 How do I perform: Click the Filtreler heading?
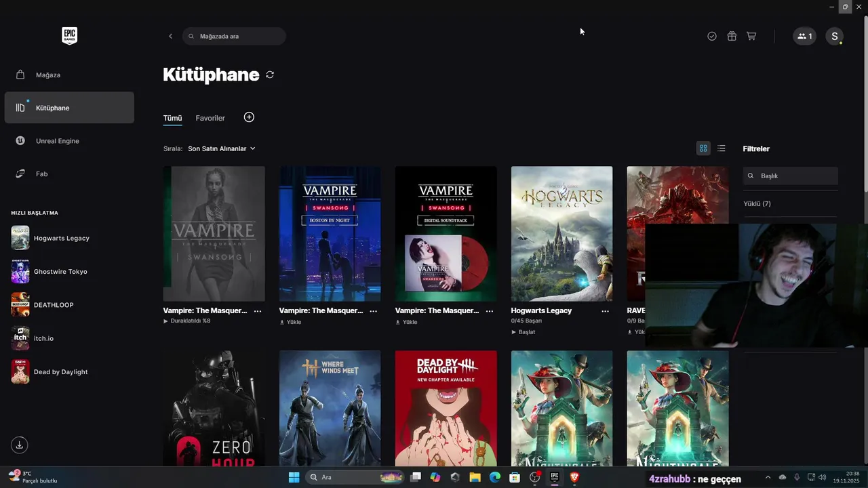756,148
